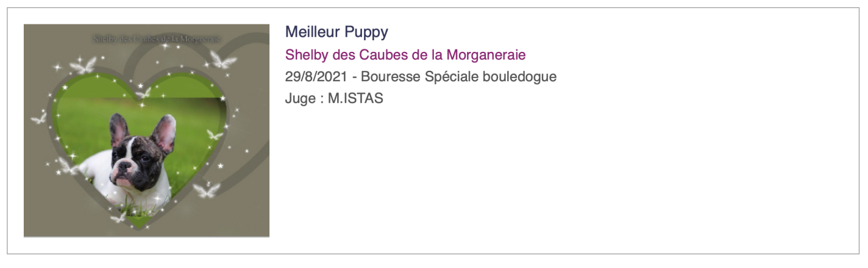This screenshot has height=268, width=868.
Task: Click the caption text inside the photo
Action: tap(157, 38)
